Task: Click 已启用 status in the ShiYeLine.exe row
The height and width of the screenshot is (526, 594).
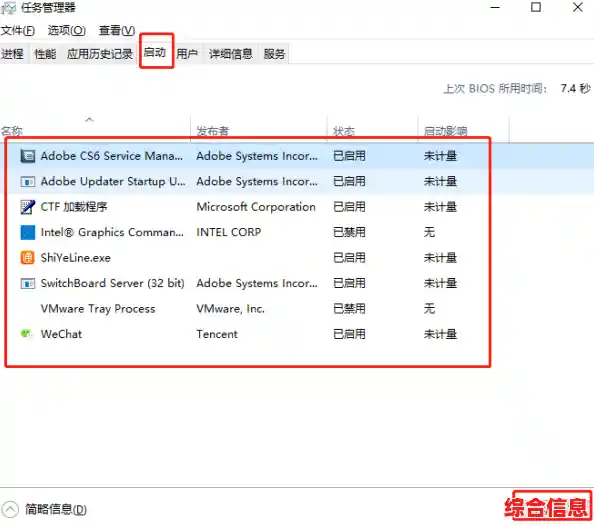Action: click(349, 258)
